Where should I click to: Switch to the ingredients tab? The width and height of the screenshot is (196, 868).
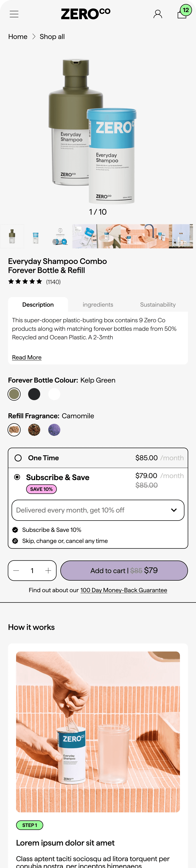[98, 305]
